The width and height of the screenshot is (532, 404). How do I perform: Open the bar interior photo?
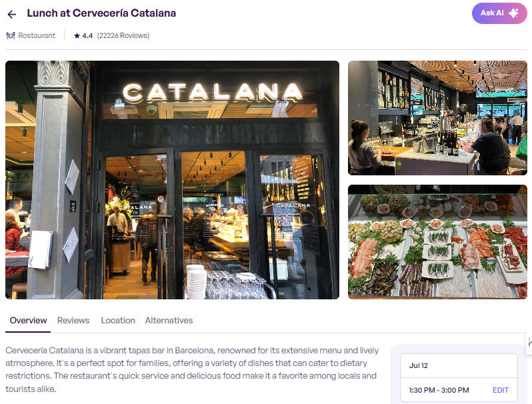click(x=437, y=118)
